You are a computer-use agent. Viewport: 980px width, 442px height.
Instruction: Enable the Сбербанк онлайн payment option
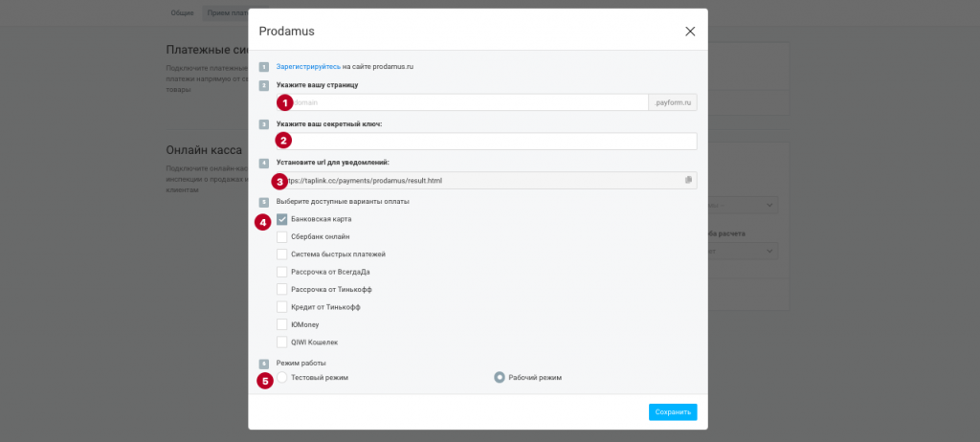pos(282,236)
